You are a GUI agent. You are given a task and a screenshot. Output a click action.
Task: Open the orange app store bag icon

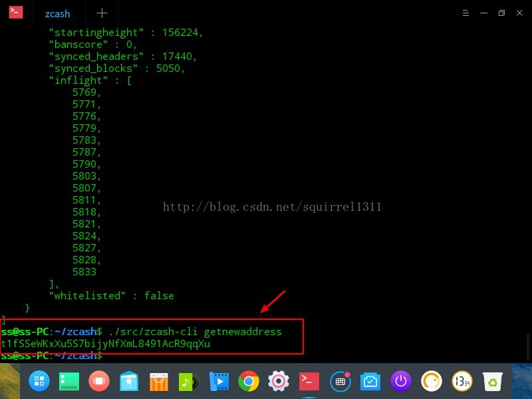tap(159, 382)
